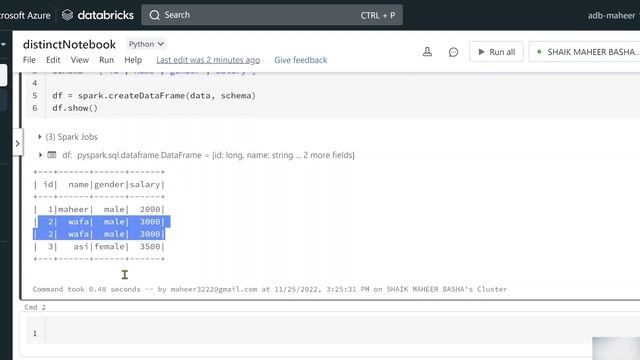This screenshot has width=640, height=360.
Task: Open the Python language dropdown
Action: 146,44
